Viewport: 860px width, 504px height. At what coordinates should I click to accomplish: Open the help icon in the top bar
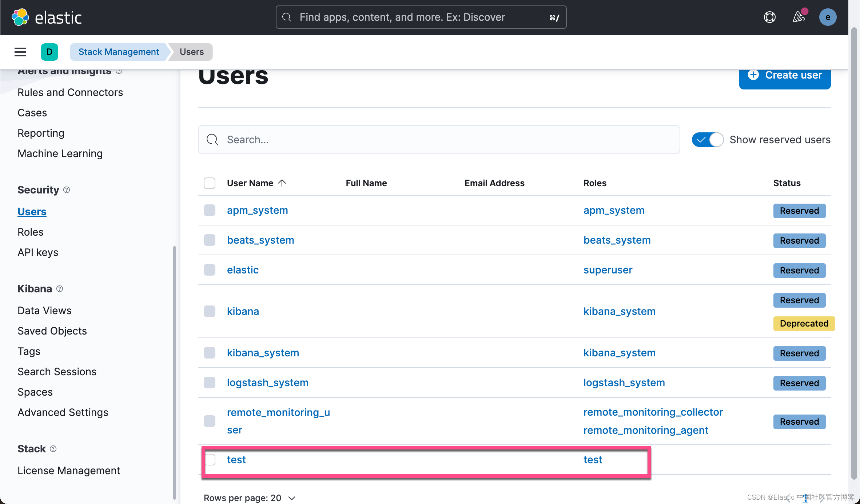click(x=769, y=17)
